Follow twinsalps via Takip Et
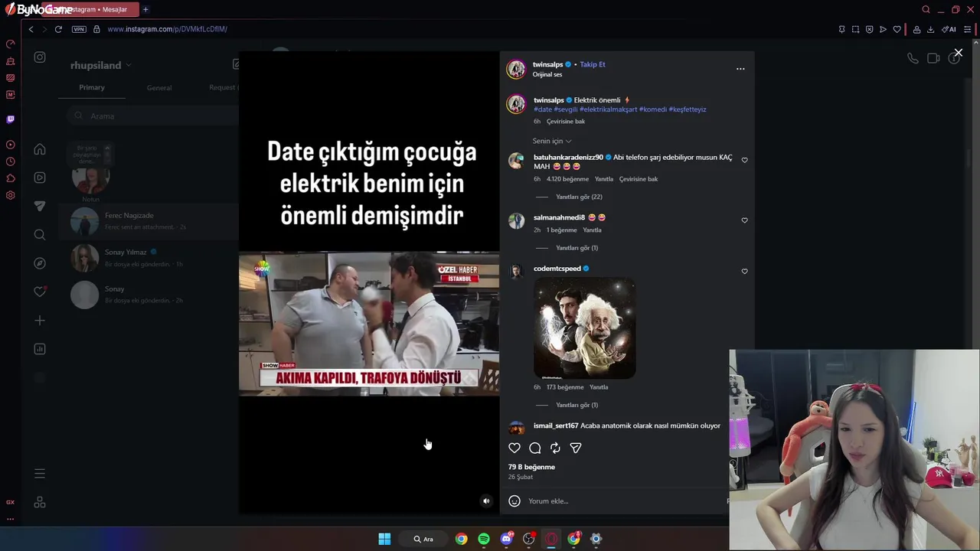Image resolution: width=980 pixels, height=551 pixels. point(592,64)
